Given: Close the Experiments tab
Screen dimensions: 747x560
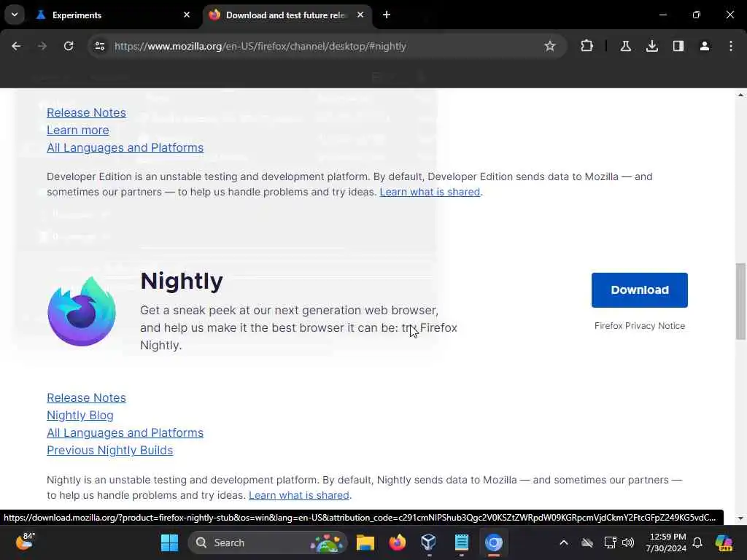Looking at the screenshot, I should coord(187,15).
